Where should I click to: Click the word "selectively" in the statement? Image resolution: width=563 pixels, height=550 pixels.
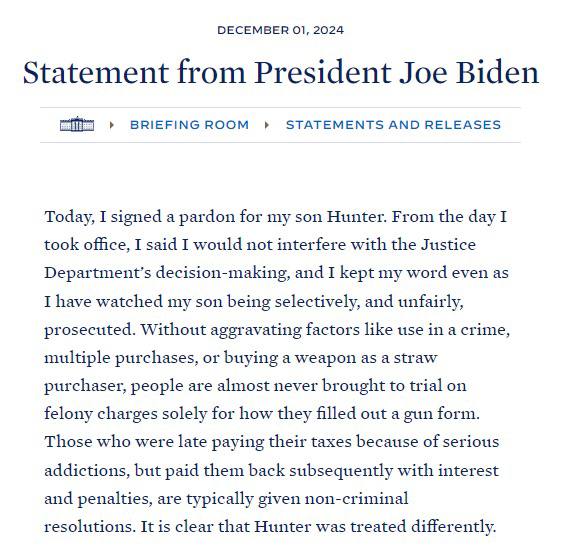pos(317,302)
